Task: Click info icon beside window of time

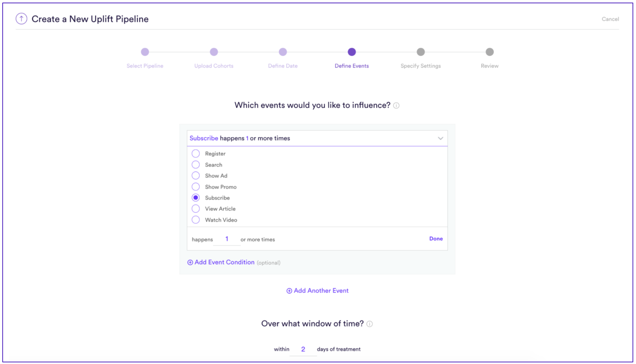Action: click(x=370, y=324)
